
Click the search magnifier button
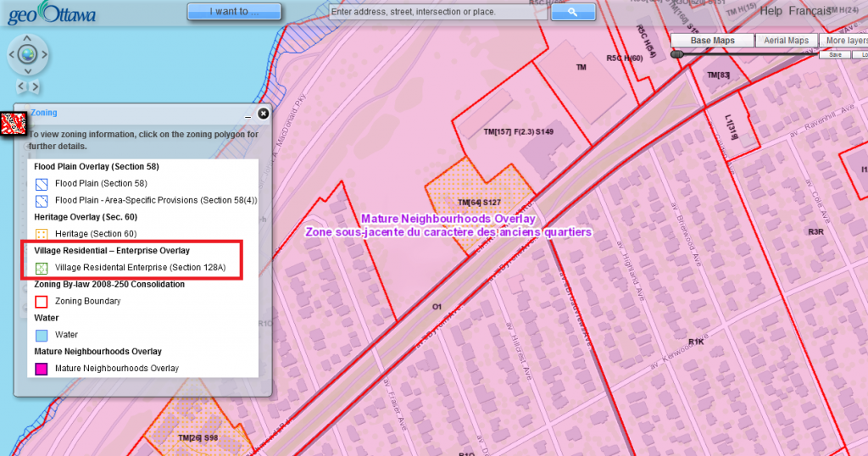pyautogui.click(x=573, y=12)
